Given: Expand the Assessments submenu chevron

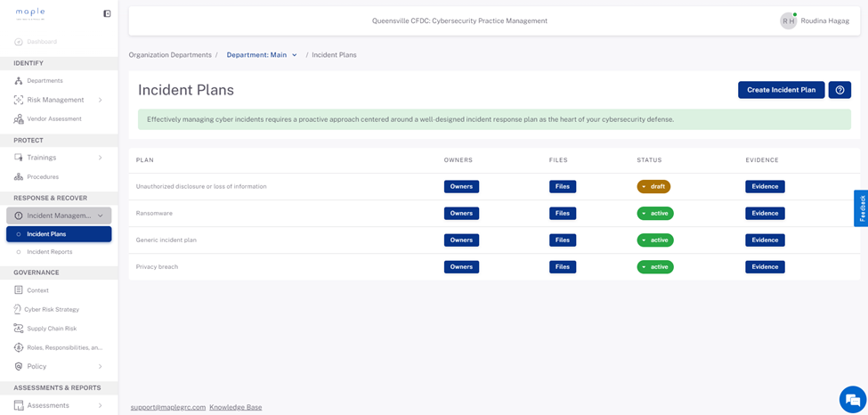Looking at the screenshot, I should (101, 405).
